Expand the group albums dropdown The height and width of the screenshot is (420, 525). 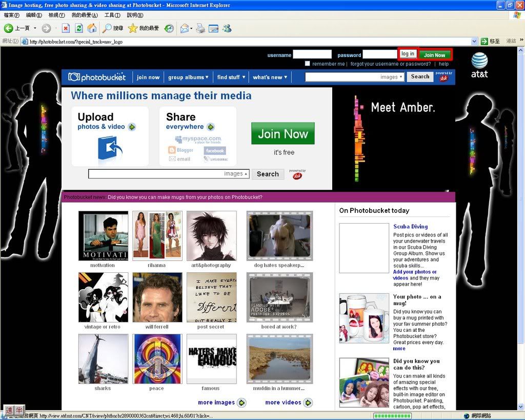pyautogui.click(x=188, y=77)
